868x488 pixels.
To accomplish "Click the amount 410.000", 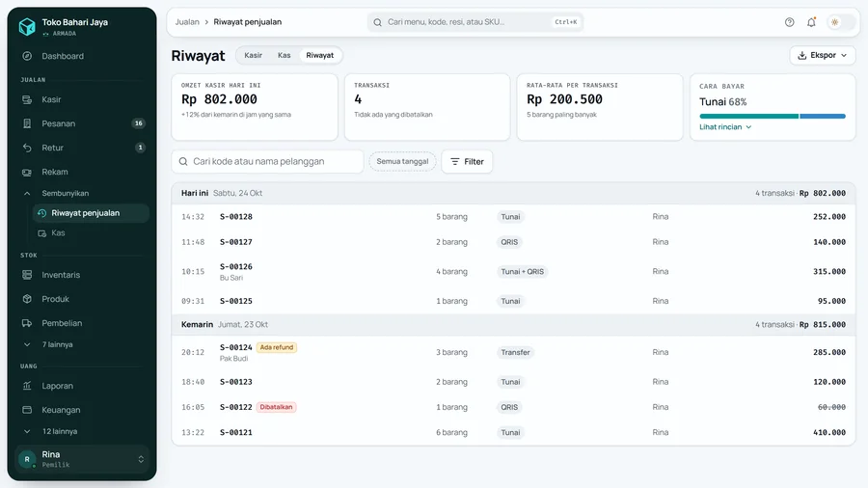I will tap(829, 433).
